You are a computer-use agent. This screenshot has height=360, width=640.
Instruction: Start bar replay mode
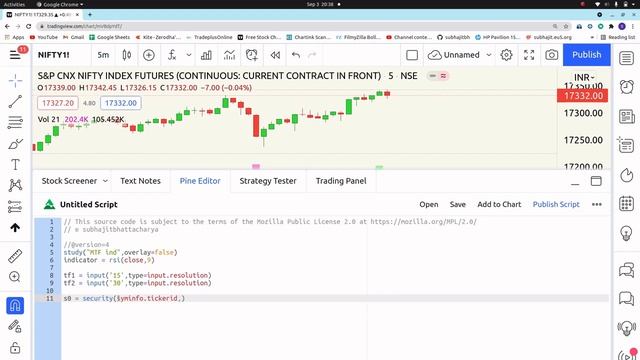point(275,55)
